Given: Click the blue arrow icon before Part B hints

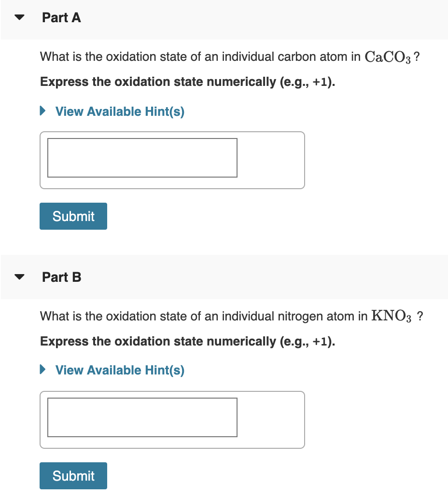Looking at the screenshot, I should 42,370.
